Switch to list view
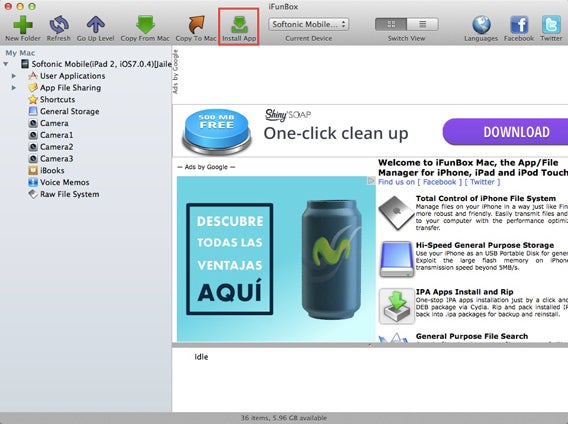568x424 pixels. pos(422,24)
